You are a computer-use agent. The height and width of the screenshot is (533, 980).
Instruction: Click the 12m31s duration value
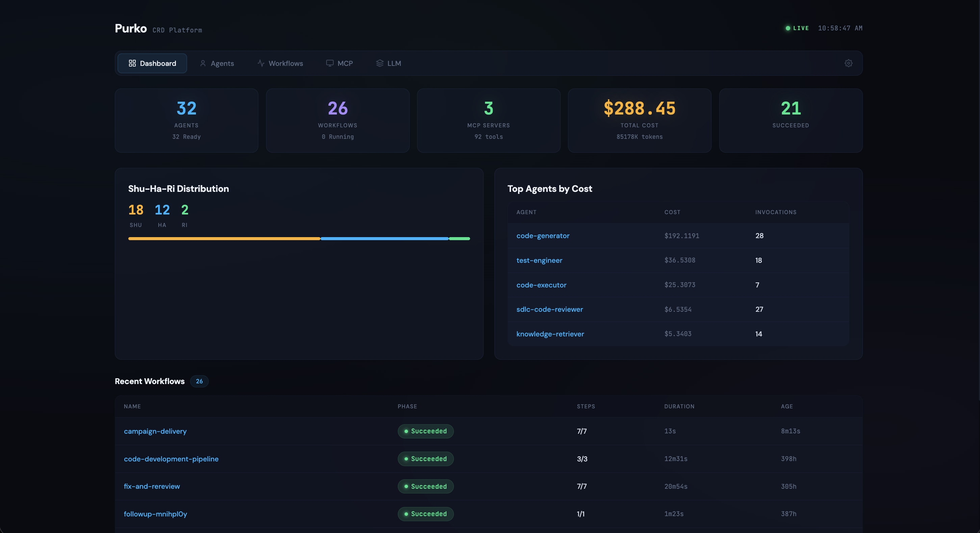click(676, 459)
